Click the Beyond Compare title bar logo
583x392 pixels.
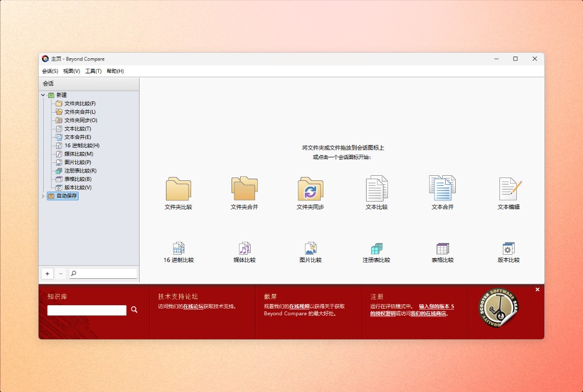45,59
